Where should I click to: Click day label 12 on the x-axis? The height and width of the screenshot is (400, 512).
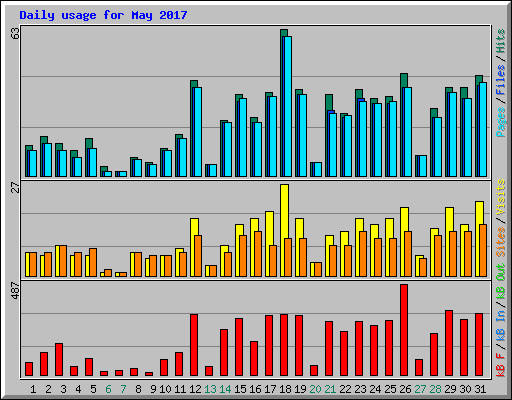coord(195,389)
